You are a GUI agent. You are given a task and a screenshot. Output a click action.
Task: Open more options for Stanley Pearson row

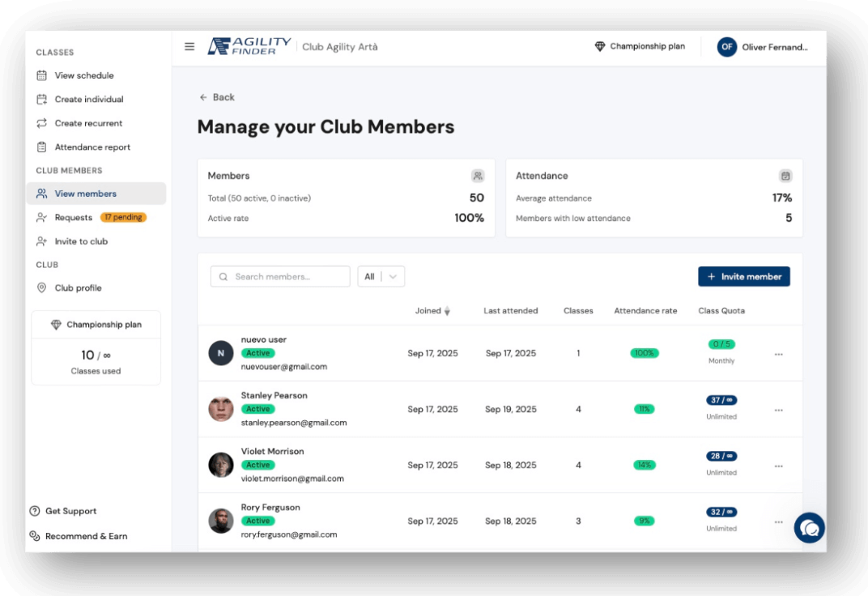778,410
